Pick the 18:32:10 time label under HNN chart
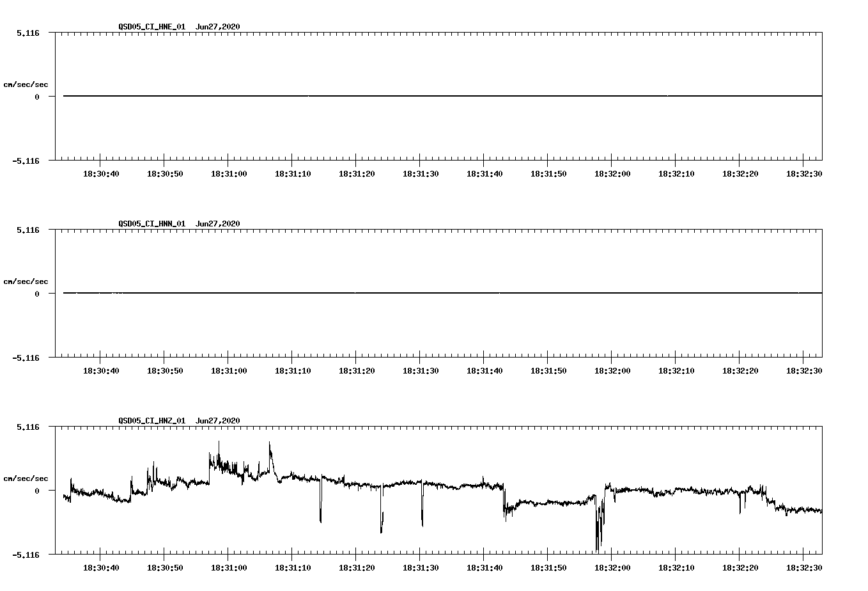This screenshot has height=591, width=868. pos(676,371)
